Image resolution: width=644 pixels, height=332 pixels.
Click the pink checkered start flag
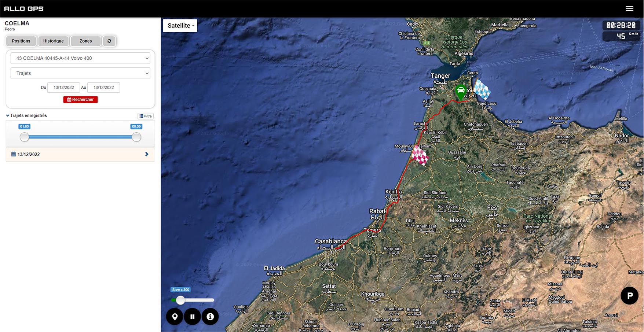coord(420,155)
